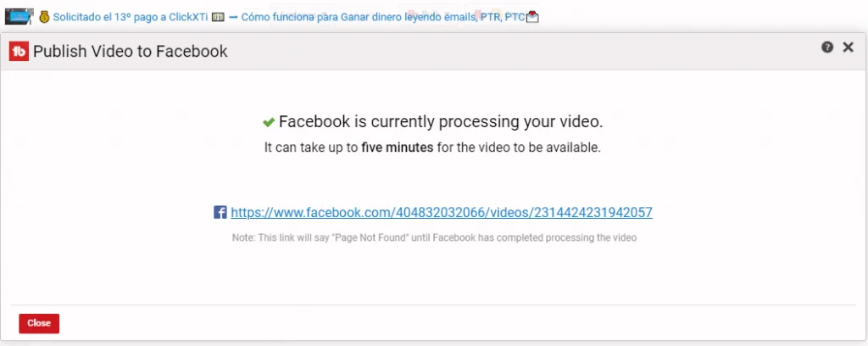Click the help question mark icon

pos(827,47)
